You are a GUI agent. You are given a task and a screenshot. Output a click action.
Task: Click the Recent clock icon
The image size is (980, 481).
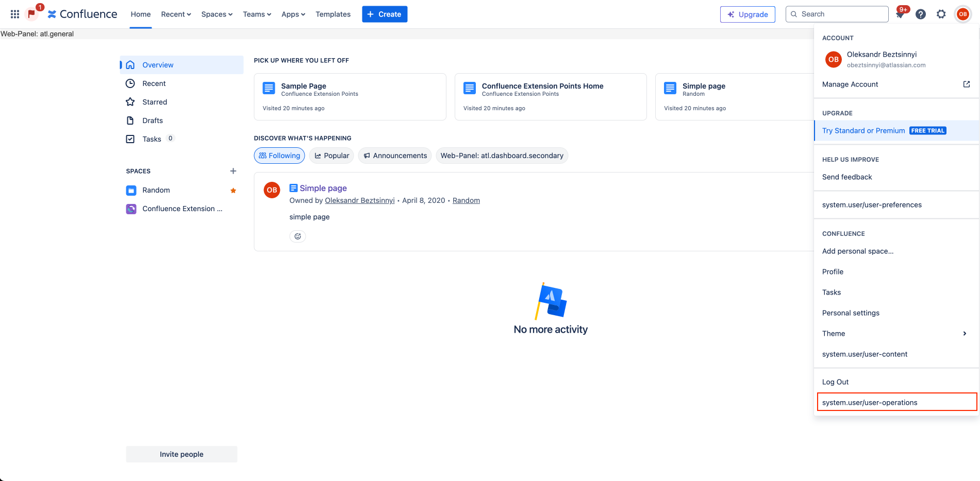(130, 83)
